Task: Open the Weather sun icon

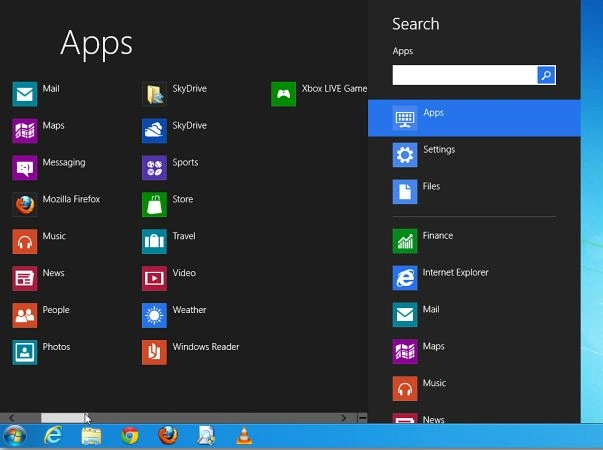Action: (154, 315)
